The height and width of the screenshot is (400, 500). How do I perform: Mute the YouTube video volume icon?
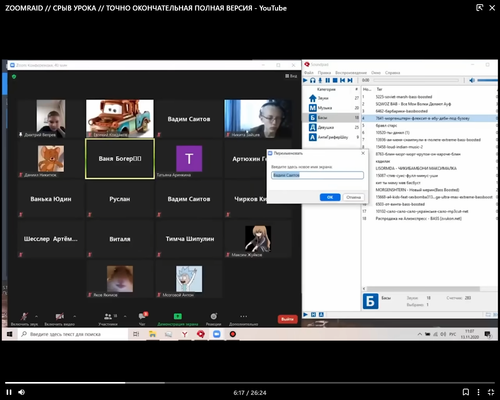pyautogui.click(x=22, y=392)
